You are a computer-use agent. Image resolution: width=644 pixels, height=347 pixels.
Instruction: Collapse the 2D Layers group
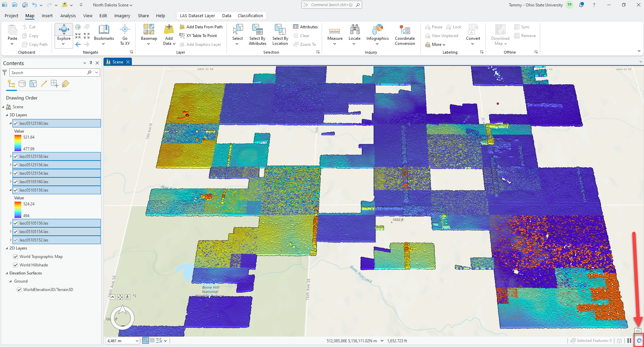7,248
